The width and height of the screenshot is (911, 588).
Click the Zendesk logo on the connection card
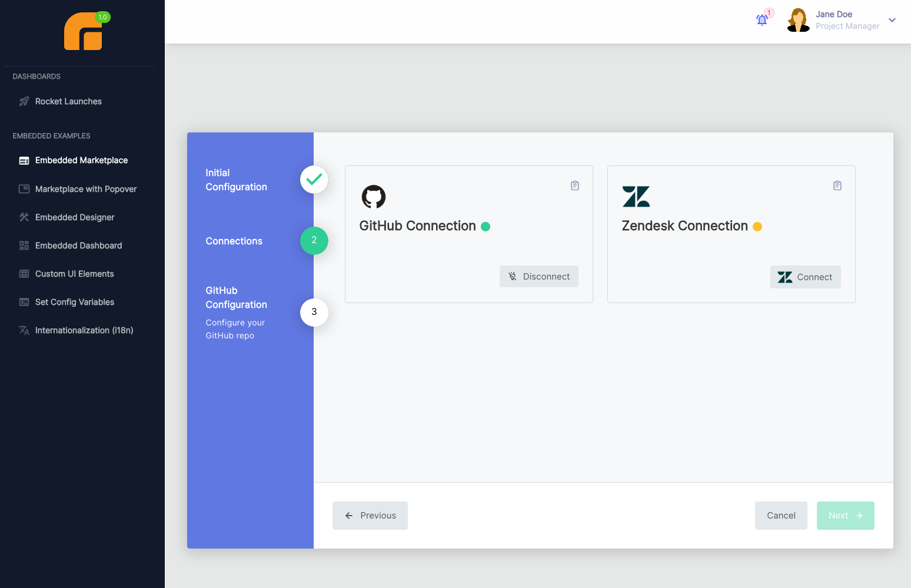(636, 197)
